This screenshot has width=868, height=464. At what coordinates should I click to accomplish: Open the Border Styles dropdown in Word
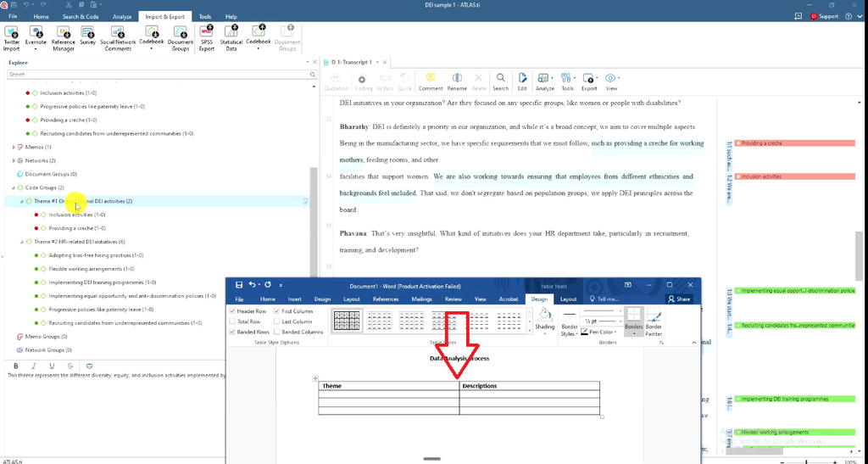tap(570, 323)
